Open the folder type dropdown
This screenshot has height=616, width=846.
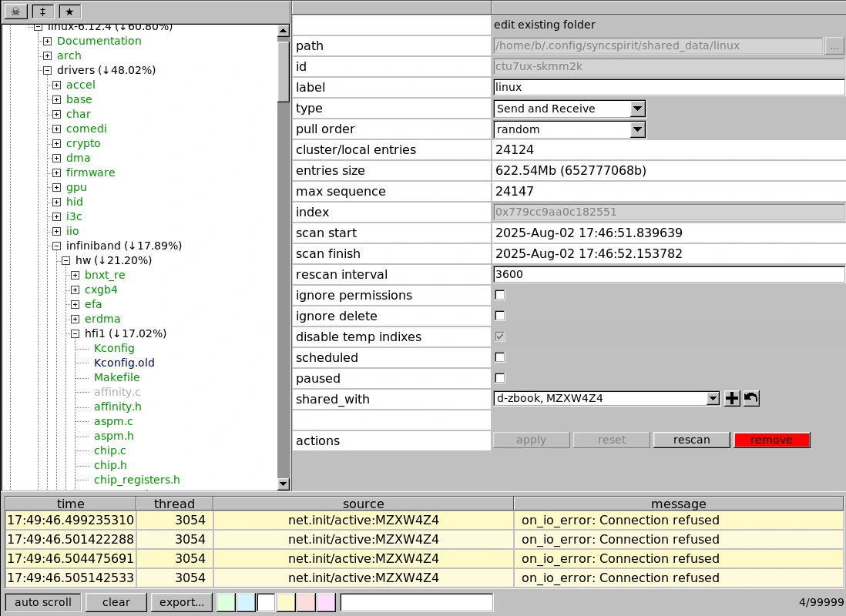pyautogui.click(x=637, y=109)
